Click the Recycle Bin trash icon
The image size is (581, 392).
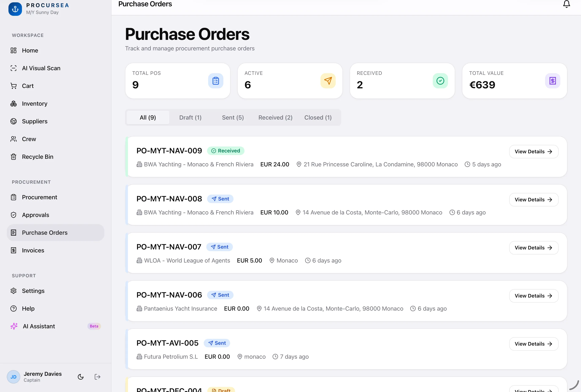(14, 157)
